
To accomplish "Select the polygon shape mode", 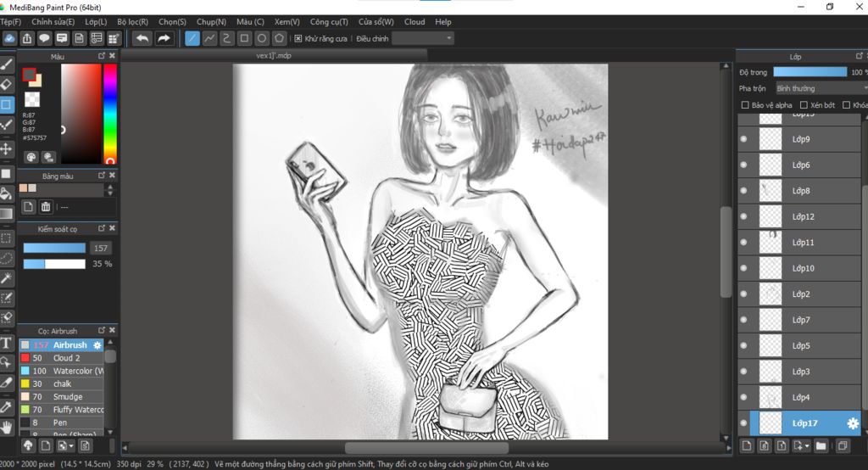I will click(280, 38).
